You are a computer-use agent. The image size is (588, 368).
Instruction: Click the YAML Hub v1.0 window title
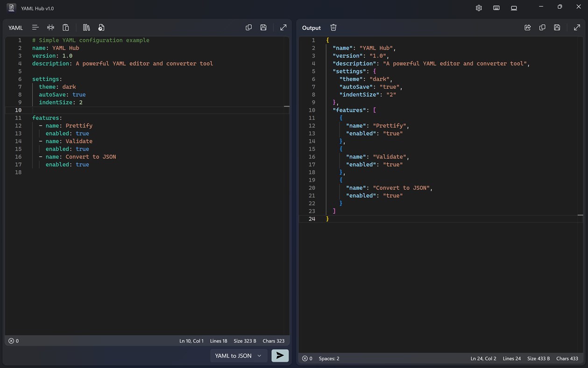pyautogui.click(x=37, y=8)
